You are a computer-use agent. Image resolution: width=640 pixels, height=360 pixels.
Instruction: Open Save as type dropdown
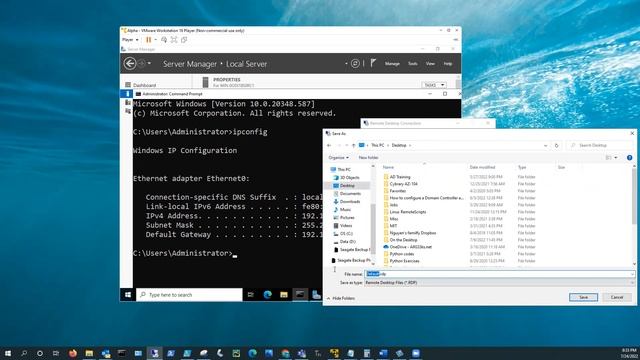coord(499,282)
